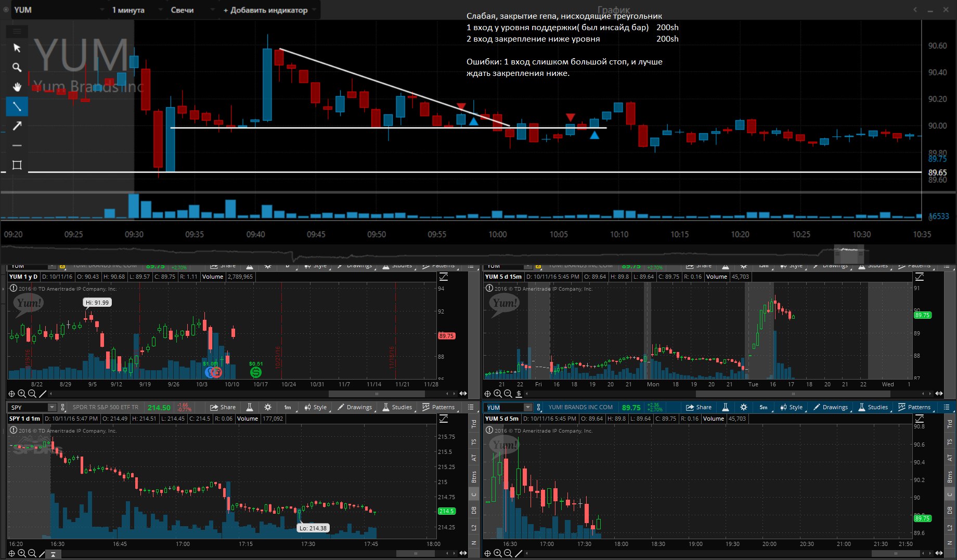Open chart settings gear in SPY chart
This screenshot has height=560, width=957.
click(267, 407)
